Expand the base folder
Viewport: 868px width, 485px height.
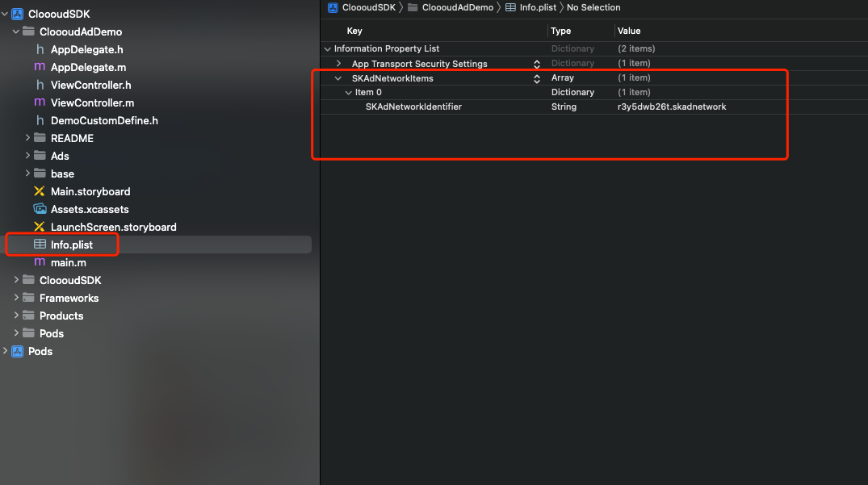point(27,173)
